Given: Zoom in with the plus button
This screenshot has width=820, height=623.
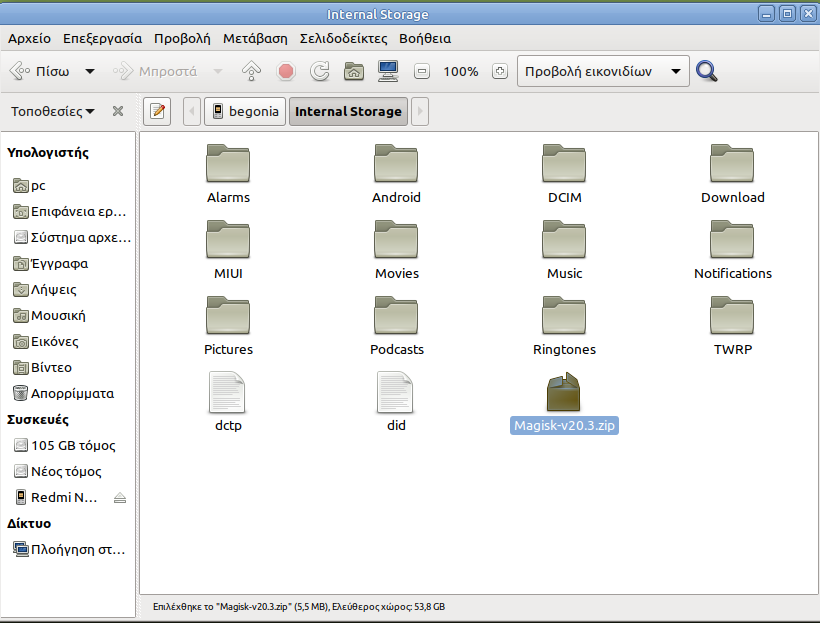Looking at the screenshot, I should 500,72.
